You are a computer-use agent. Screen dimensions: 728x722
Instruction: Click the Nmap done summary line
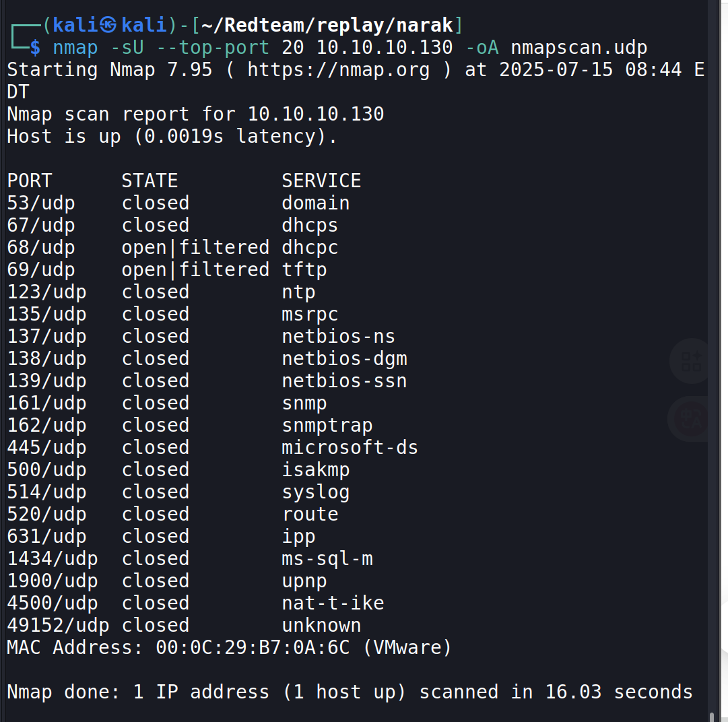350,692
